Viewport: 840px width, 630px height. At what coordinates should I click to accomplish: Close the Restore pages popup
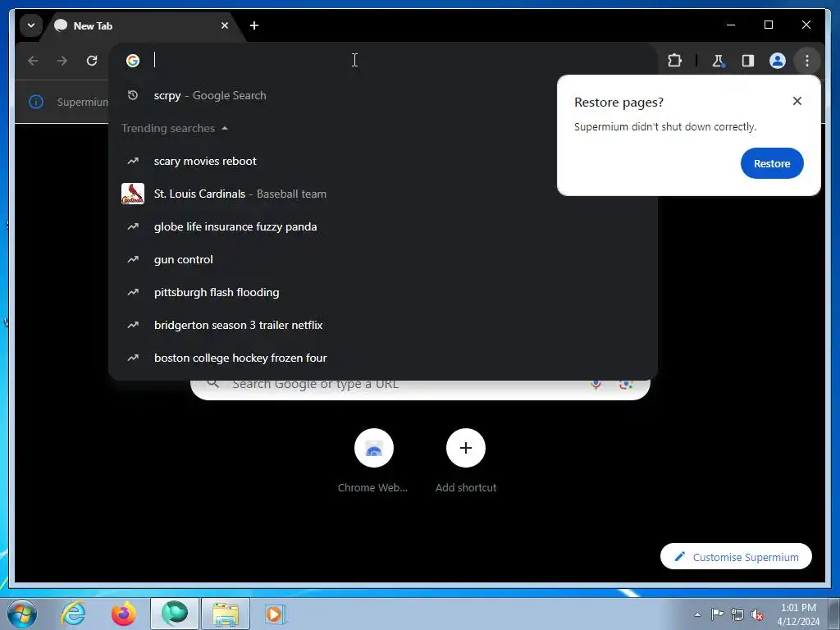[797, 101]
